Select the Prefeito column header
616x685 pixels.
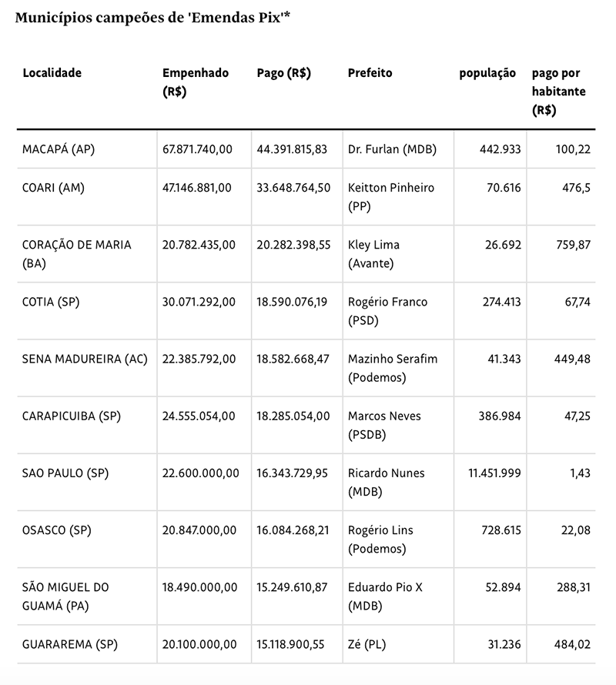(x=370, y=73)
